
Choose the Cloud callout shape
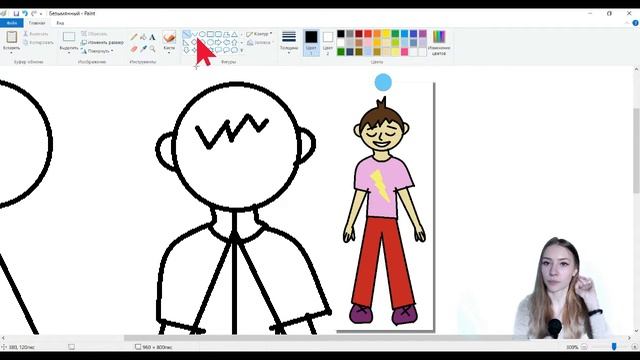point(234,50)
